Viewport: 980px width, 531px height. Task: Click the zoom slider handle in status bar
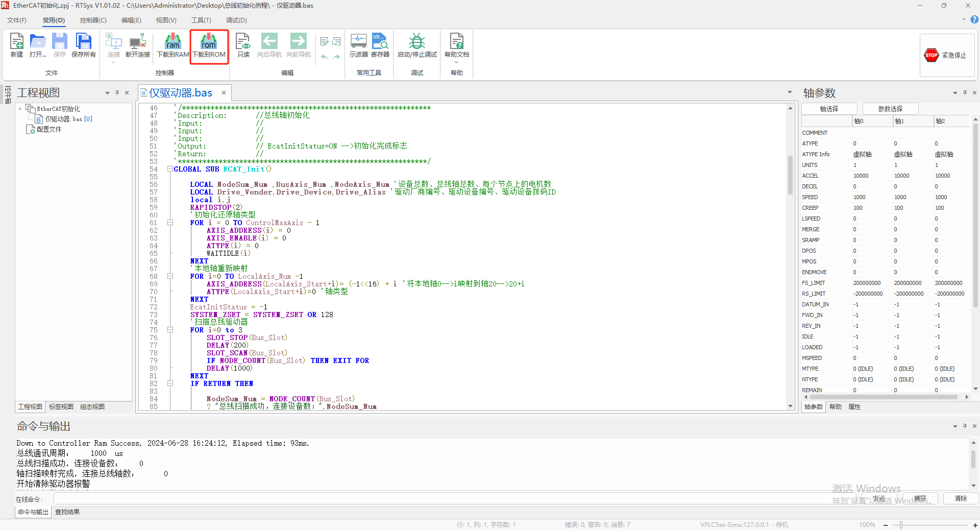pyautogui.click(x=901, y=525)
